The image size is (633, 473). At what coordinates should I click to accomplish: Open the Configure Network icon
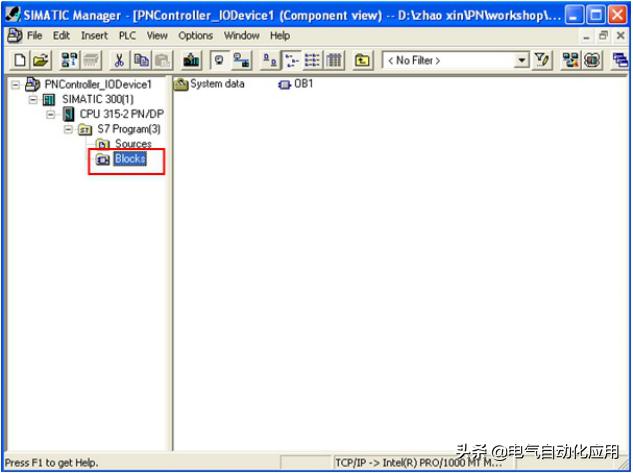click(570, 61)
